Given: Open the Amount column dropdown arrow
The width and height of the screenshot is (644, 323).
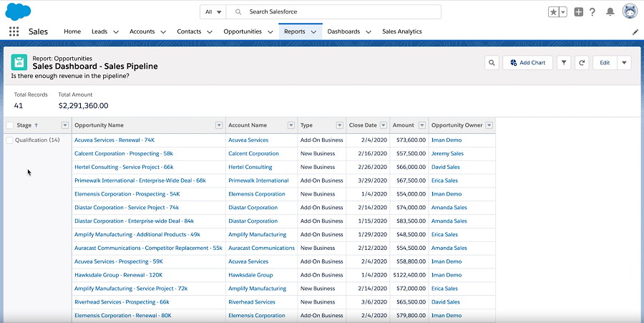Looking at the screenshot, I should (421, 125).
